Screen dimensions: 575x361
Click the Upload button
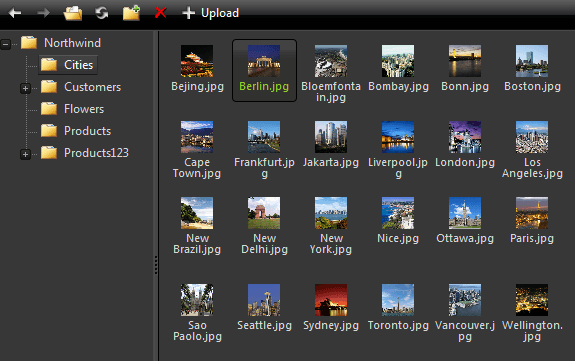210,13
